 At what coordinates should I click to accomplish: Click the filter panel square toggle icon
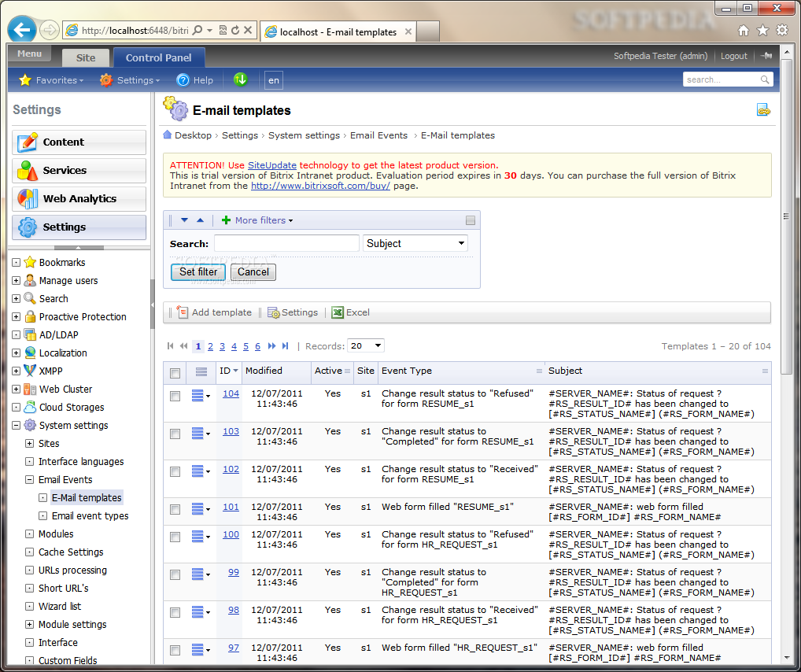(471, 220)
